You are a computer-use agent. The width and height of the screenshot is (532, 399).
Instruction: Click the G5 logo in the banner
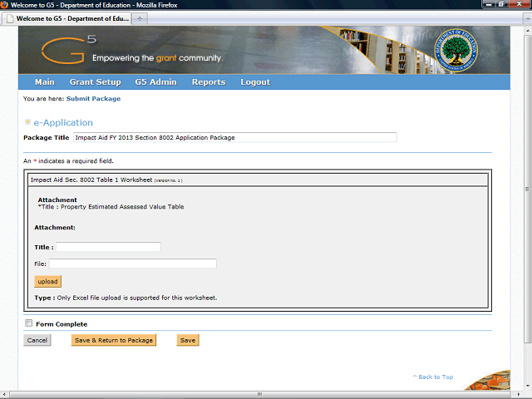click(69, 50)
